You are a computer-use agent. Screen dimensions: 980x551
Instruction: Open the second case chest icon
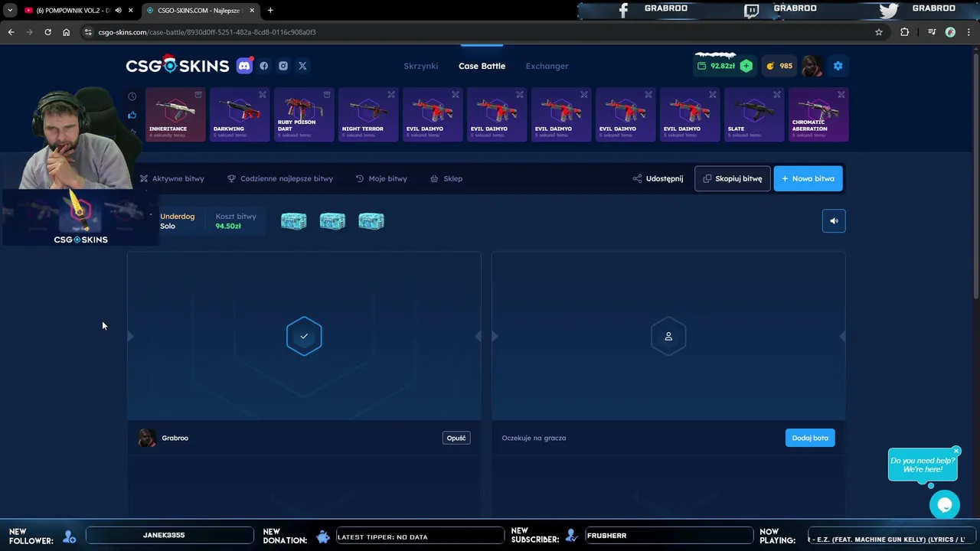click(332, 221)
